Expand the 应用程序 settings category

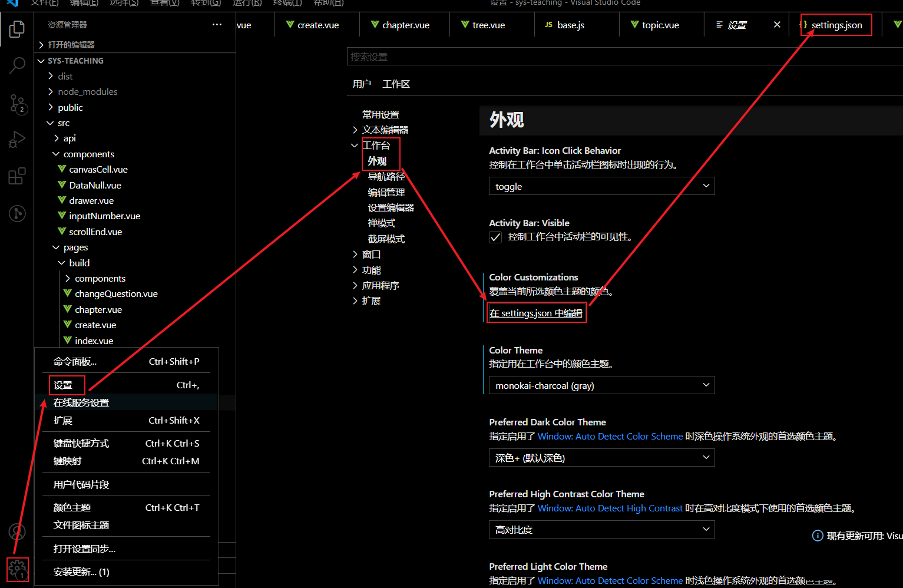(x=355, y=285)
